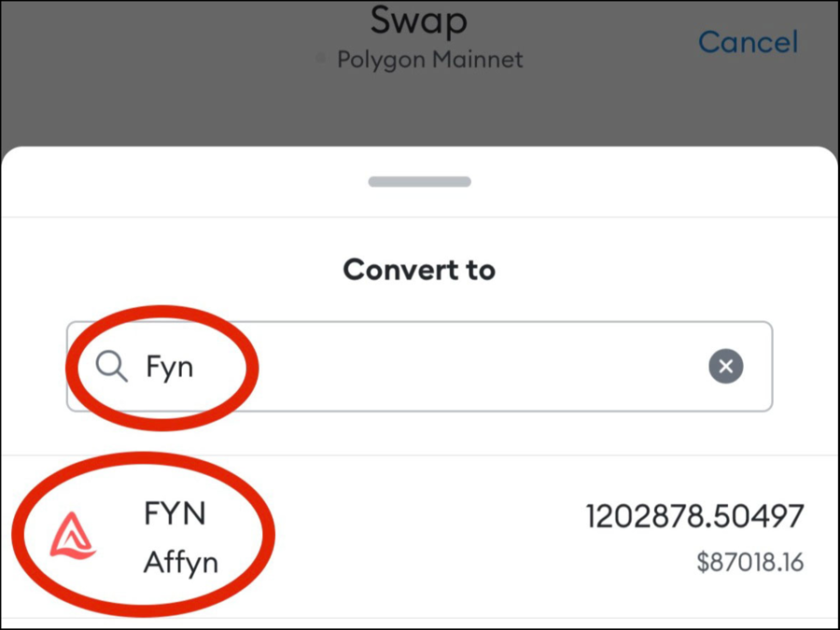Focus the token search input field
This screenshot has height=630, width=840.
[x=418, y=367]
